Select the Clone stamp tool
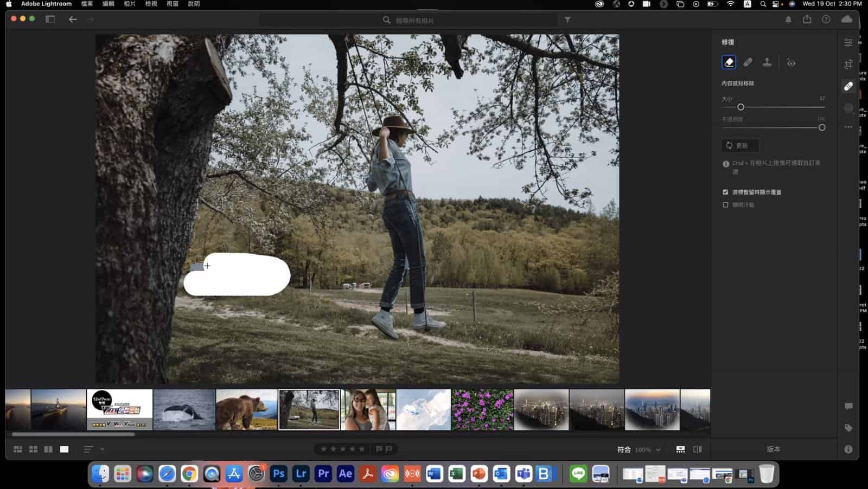The width and height of the screenshot is (868, 489). click(767, 63)
